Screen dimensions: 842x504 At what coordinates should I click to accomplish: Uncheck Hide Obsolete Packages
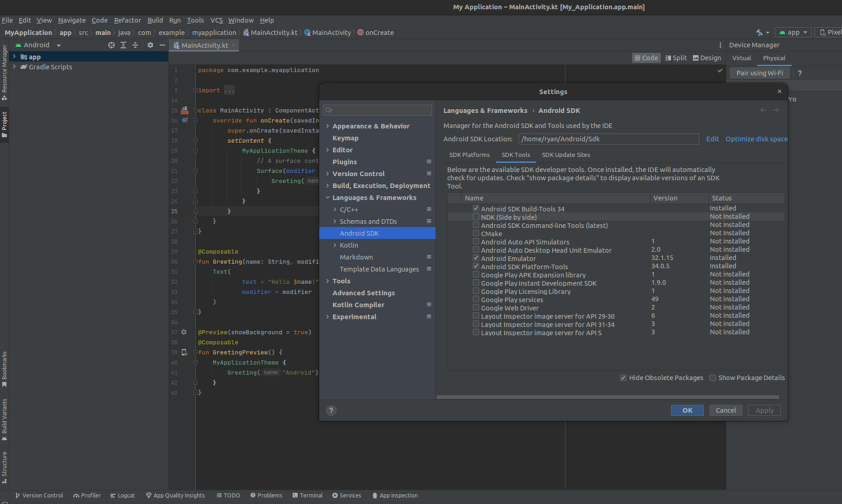pos(623,378)
